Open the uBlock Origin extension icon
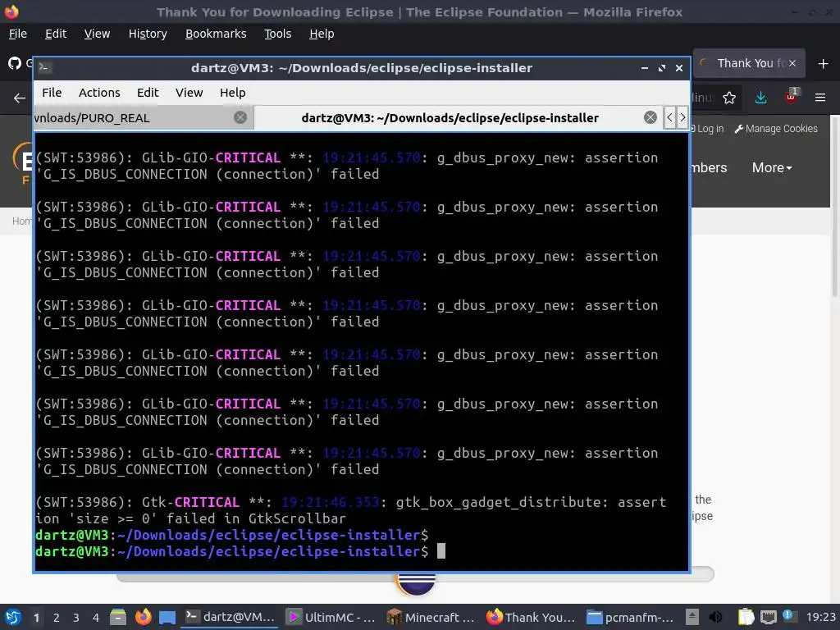The image size is (840, 630). tap(792, 97)
